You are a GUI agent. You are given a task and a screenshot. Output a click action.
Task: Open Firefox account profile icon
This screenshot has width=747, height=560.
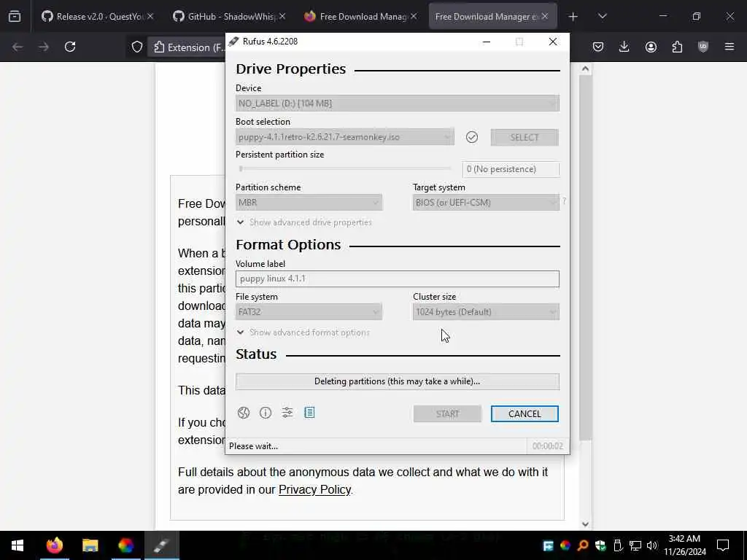[651, 47]
